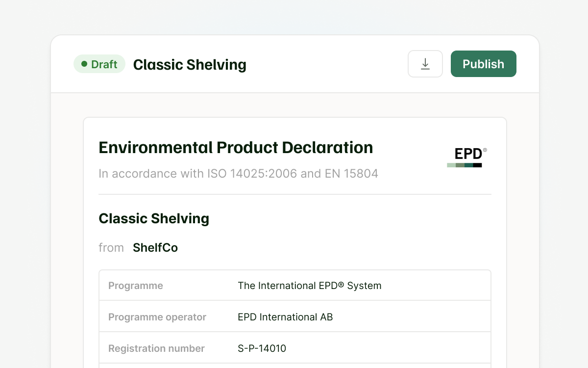Viewport: 588px width, 368px height.
Task: Click the download icon button
Action: pyautogui.click(x=425, y=64)
